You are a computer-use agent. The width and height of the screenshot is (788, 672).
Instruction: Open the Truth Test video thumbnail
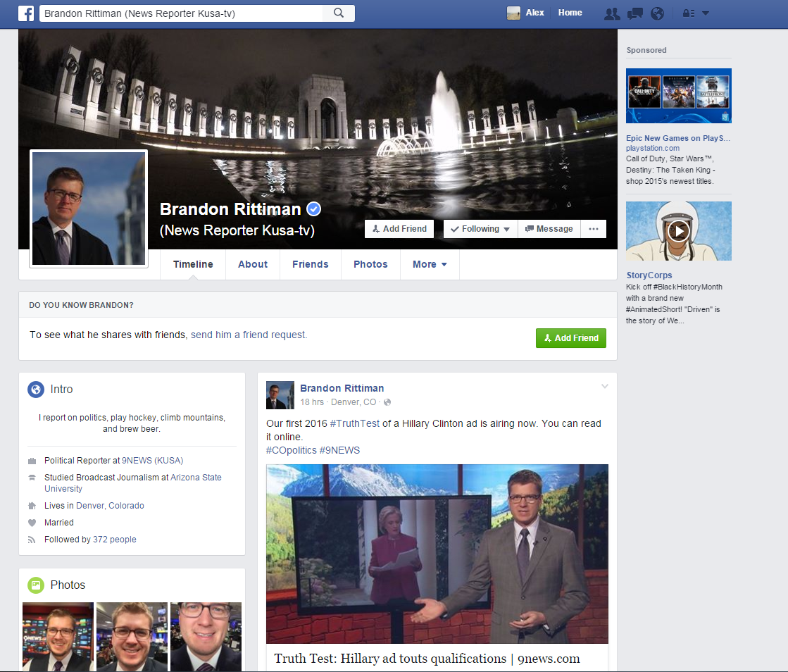click(x=437, y=554)
